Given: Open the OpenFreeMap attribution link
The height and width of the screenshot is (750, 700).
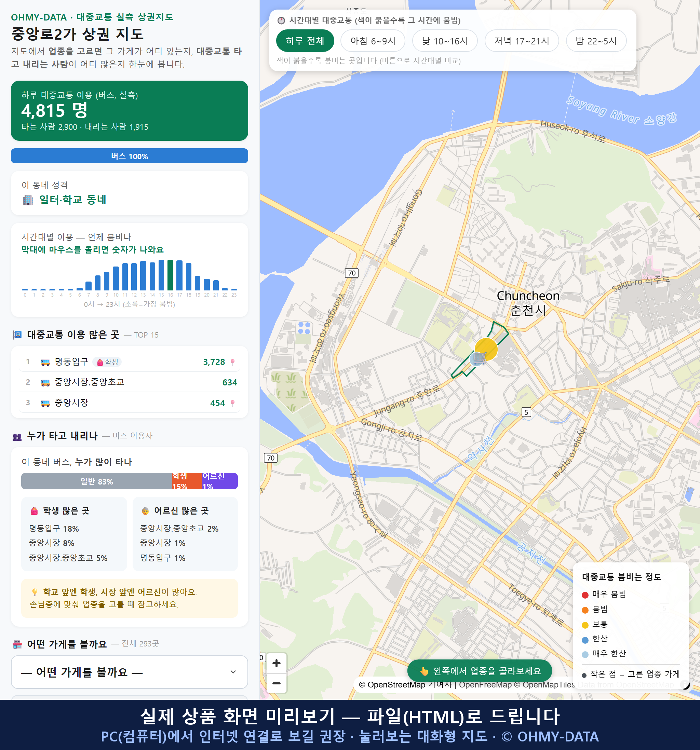Looking at the screenshot, I should 485,684.
